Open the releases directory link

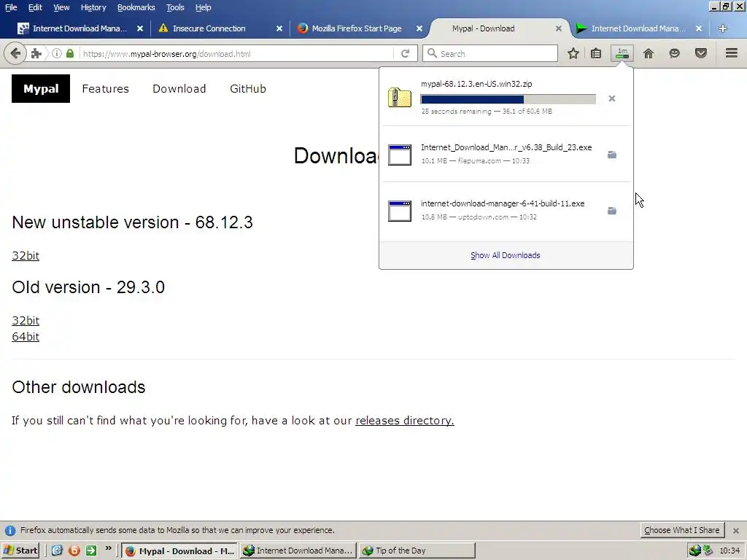tap(404, 421)
